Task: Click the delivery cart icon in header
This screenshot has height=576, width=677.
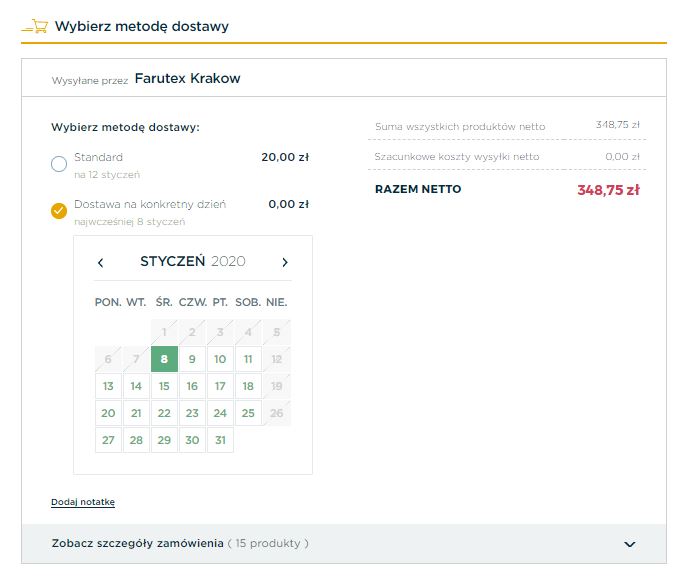Action: coord(35,26)
